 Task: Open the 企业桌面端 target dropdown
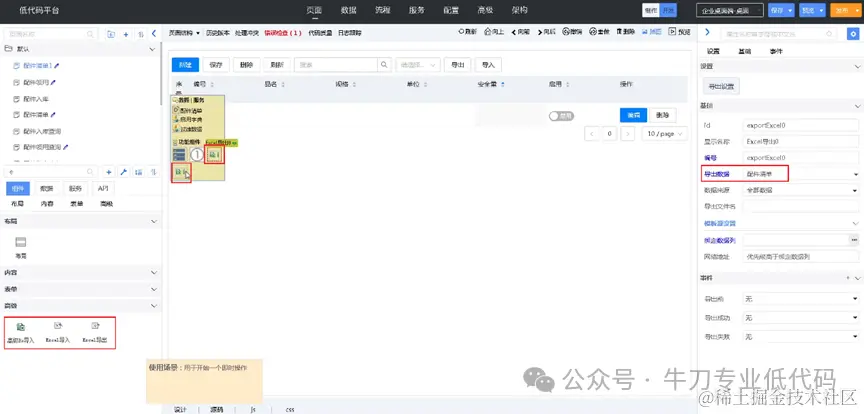730,10
